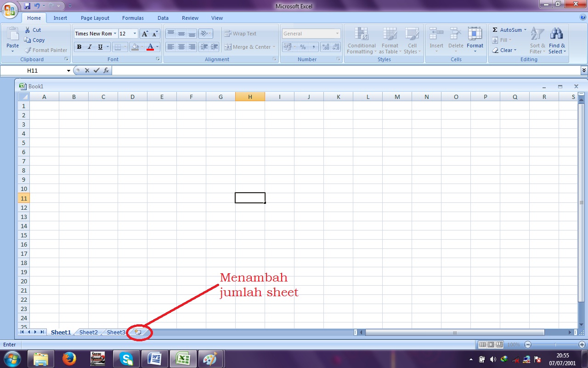Decrease the font size
The width and height of the screenshot is (588, 368).
(155, 34)
